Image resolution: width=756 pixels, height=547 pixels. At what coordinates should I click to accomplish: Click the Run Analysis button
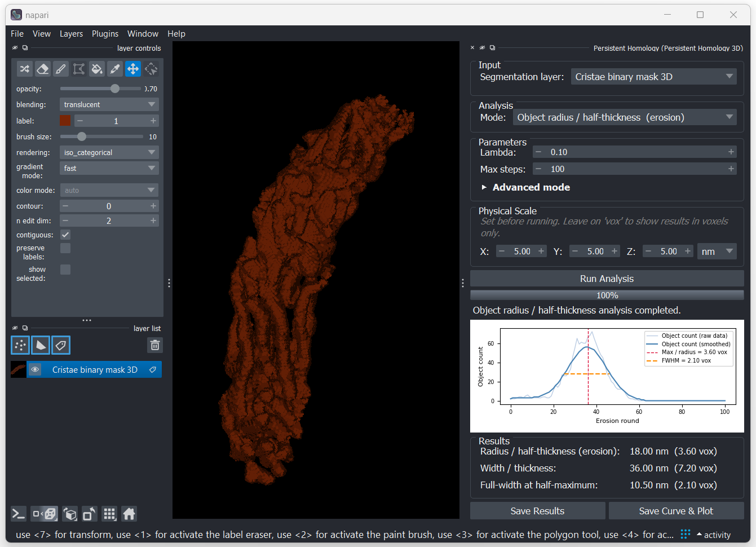pyautogui.click(x=607, y=279)
